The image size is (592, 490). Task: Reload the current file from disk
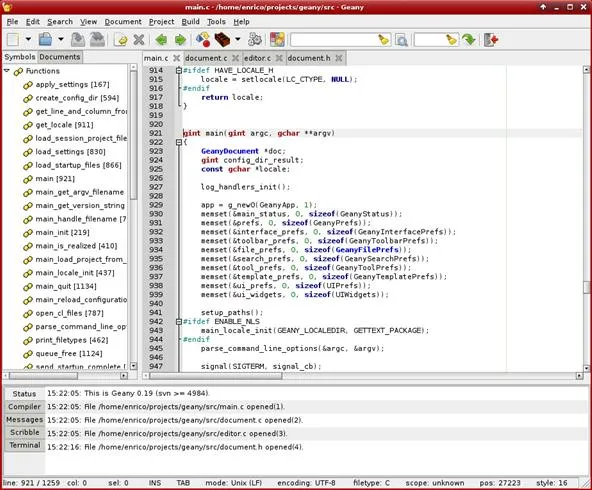click(x=121, y=40)
